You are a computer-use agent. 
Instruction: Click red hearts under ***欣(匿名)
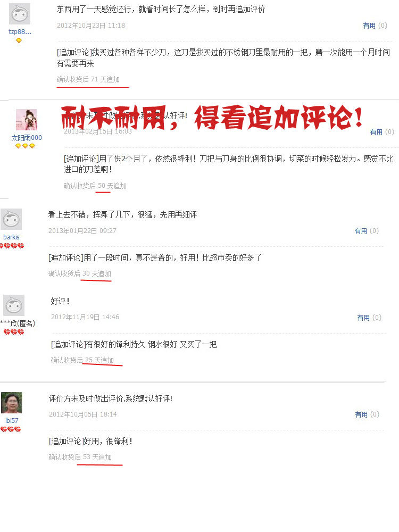pos(14,332)
